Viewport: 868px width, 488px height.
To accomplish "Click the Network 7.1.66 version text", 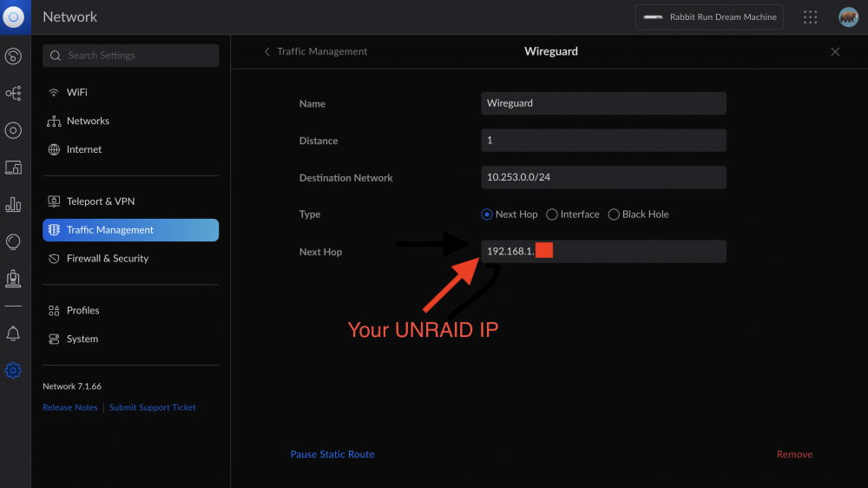I will (72, 386).
